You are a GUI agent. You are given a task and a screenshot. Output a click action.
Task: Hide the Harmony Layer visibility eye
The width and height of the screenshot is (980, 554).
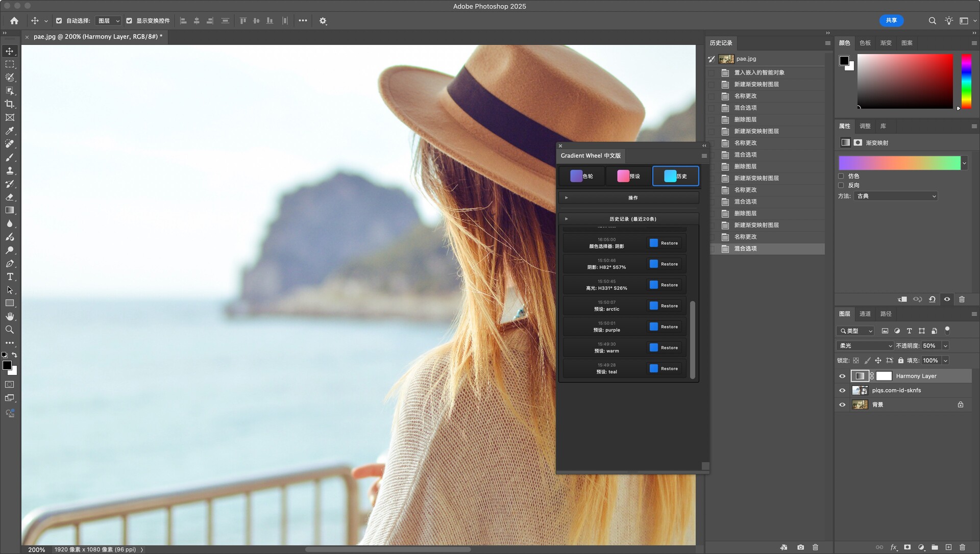point(842,376)
